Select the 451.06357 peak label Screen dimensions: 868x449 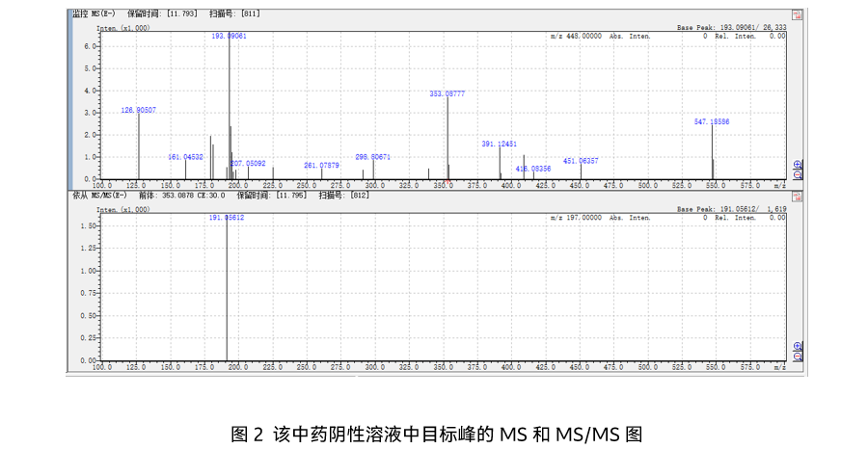tap(581, 161)
